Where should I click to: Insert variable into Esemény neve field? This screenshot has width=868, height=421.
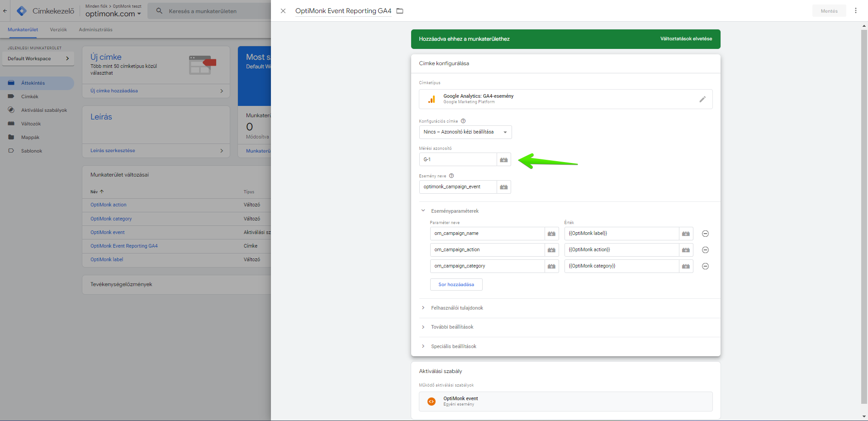pyautogui.click(x=504, y=187)
